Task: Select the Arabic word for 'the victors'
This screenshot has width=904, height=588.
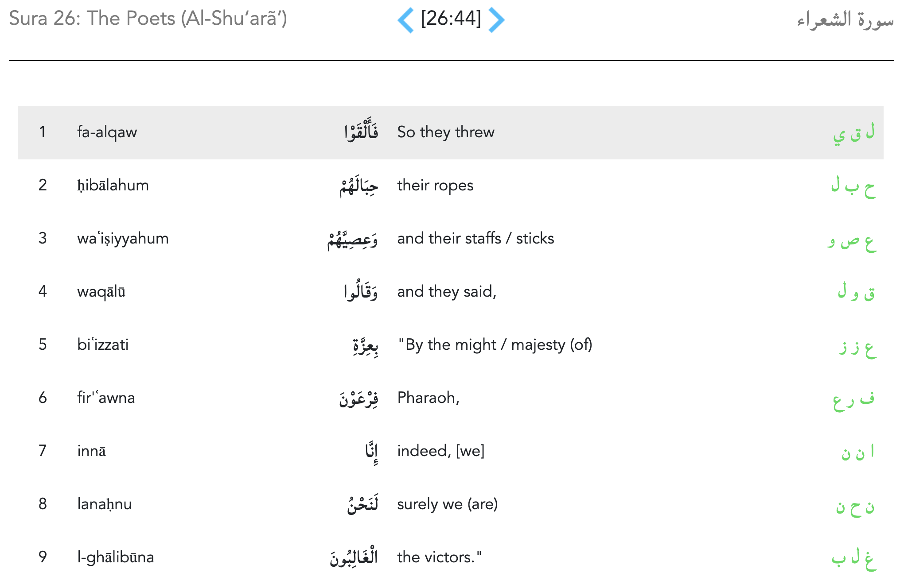Action: (x=354, y=557)
